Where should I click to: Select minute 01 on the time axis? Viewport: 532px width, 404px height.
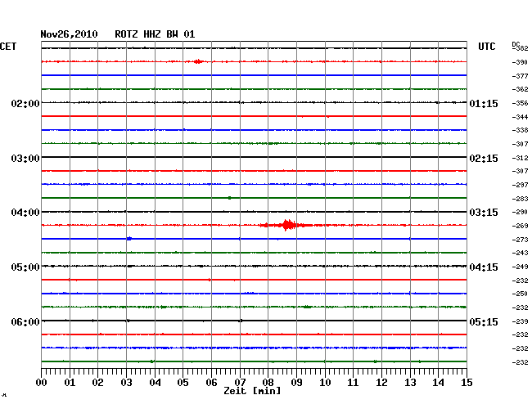pyautogui.click(x=70, y=382)
